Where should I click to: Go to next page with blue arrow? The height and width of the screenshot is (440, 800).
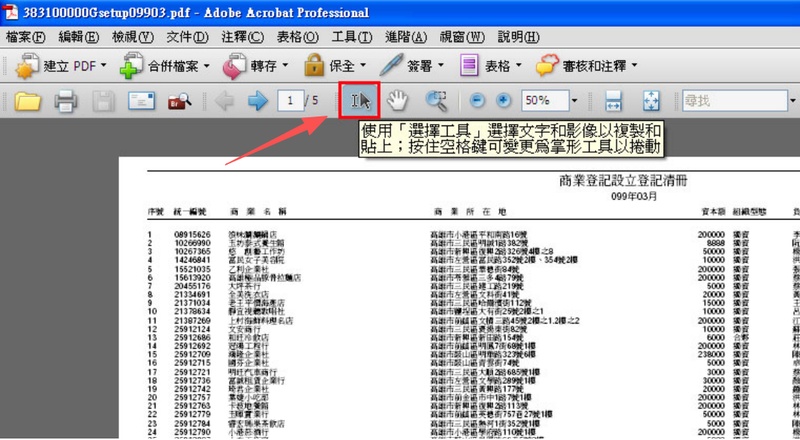[x=258, y=101]
